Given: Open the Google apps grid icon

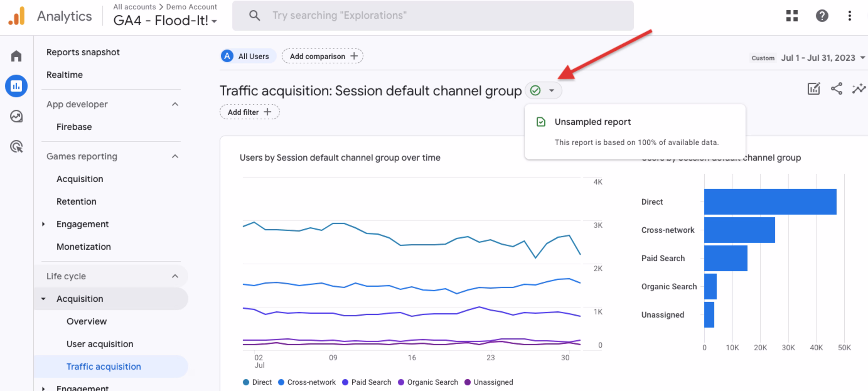Looking at the screenshot, I should click(792, 16).
